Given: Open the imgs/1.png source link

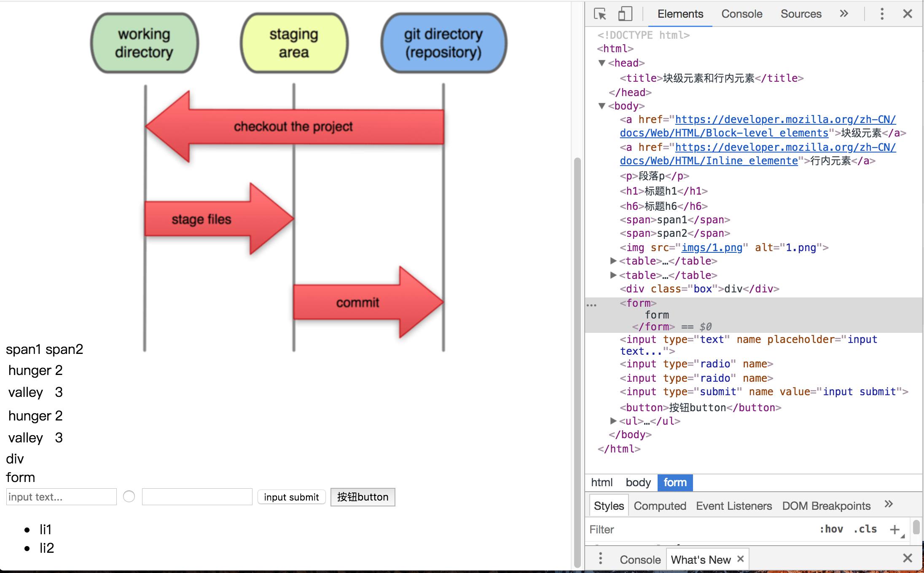Looking at the screenshot, I should [712, 248].
